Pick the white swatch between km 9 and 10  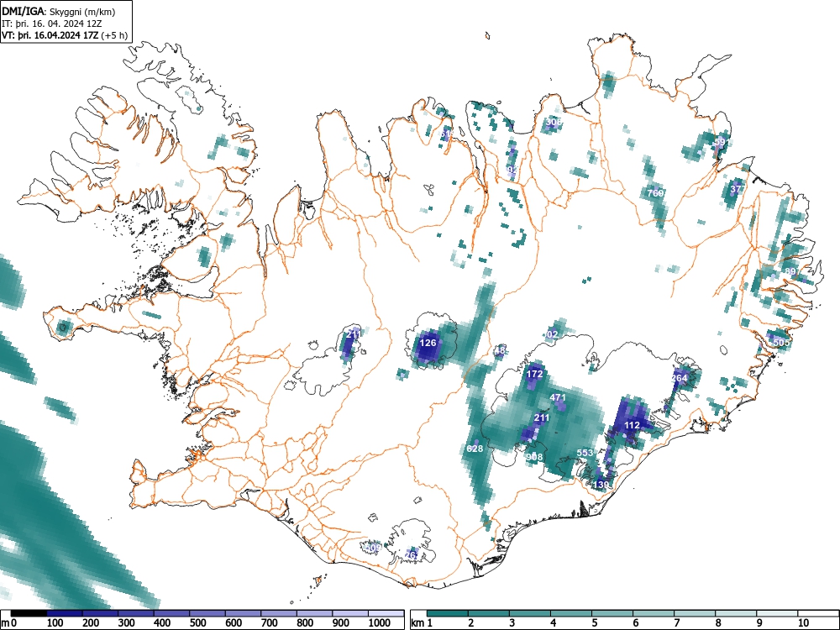coord(777,613)
